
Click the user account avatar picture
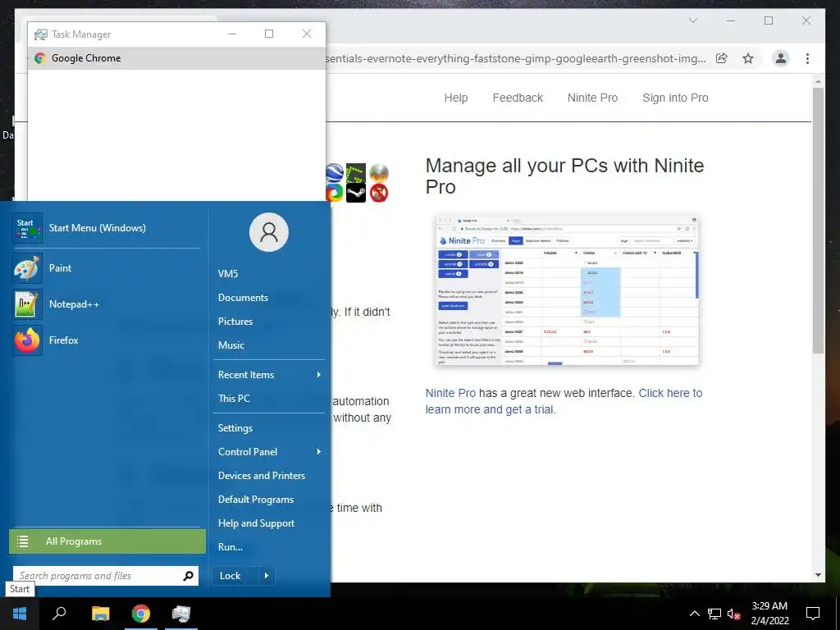[269, 232]
